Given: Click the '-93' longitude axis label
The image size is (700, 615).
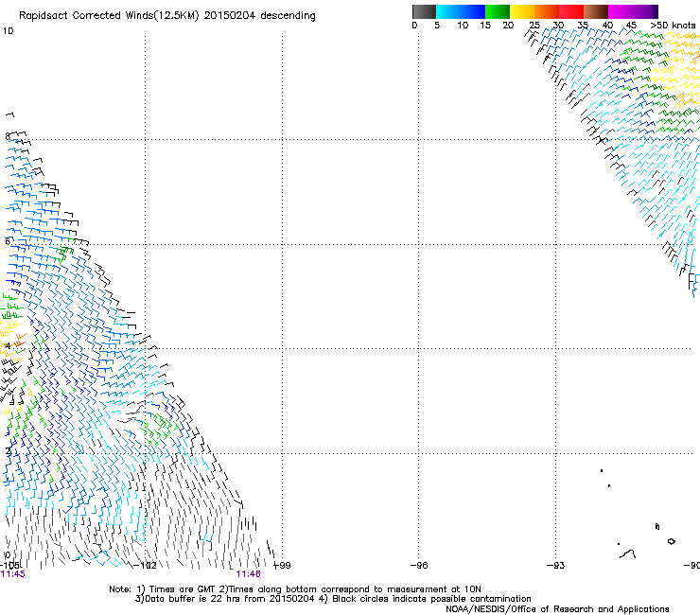Looking at the screenshot, I should (556, 566).
